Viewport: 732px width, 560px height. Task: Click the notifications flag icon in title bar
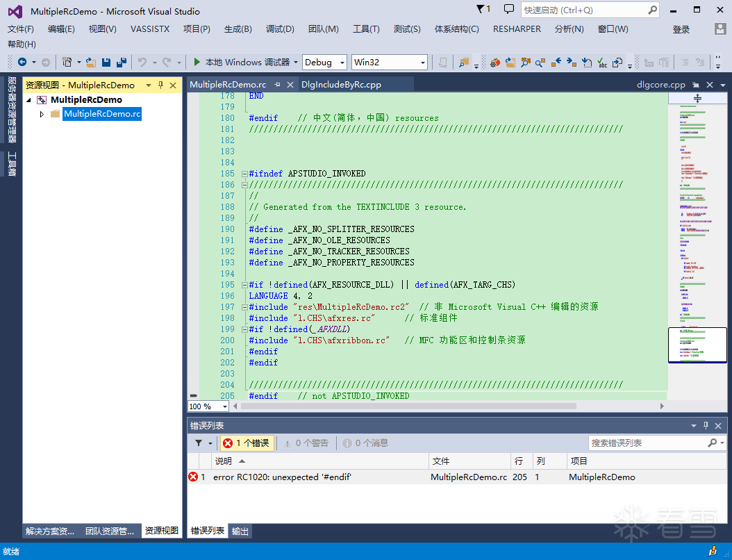coord(481,9)
